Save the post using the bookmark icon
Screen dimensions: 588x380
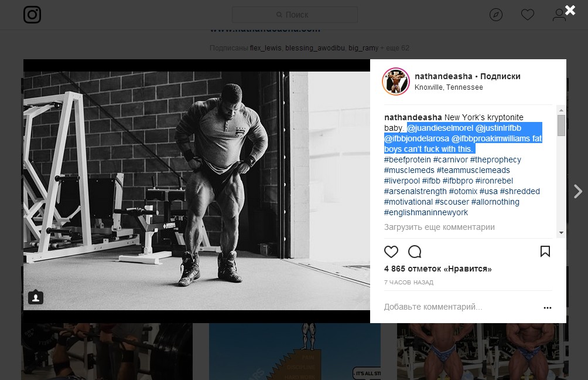[x=545, y=252]
